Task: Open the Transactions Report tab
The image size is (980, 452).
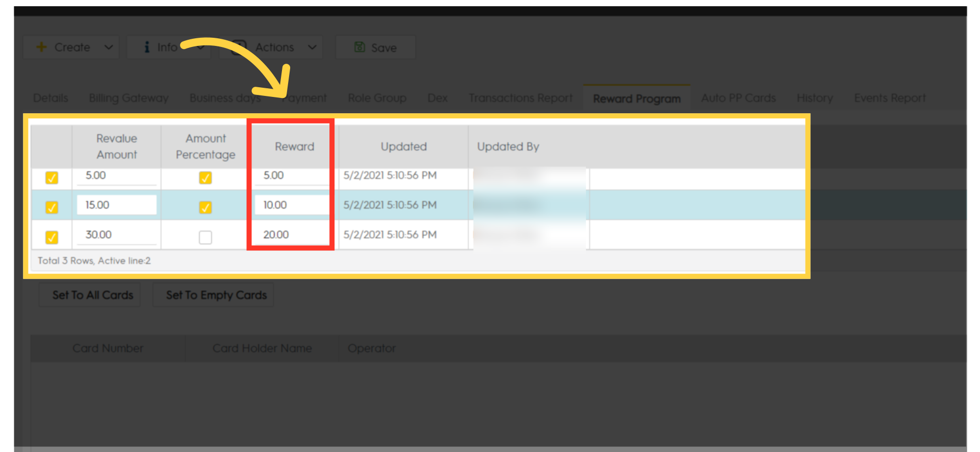Action: (x=521, y=98)
